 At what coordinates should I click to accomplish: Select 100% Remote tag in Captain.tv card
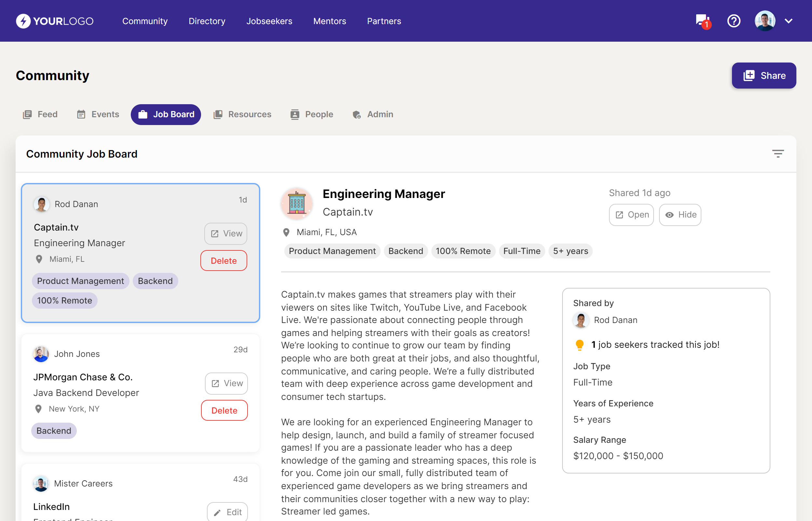point(64,301)
